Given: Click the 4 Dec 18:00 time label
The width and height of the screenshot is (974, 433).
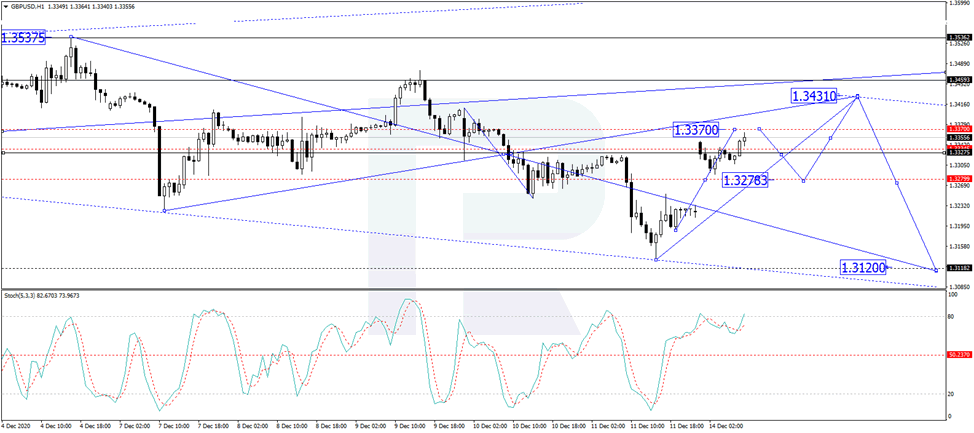Looking at the screenshot, I should (94, 427).
